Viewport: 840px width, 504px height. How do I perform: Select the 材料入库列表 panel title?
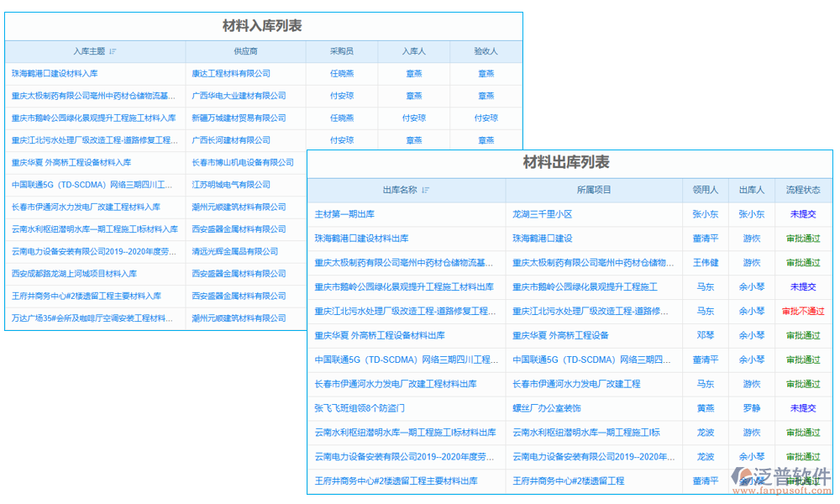pos(263,26)
